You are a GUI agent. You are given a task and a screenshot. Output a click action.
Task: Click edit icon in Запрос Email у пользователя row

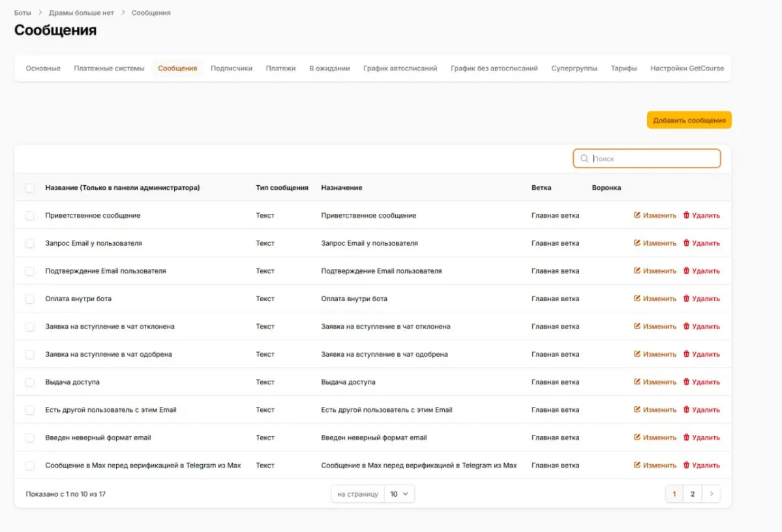coord(637,243)
